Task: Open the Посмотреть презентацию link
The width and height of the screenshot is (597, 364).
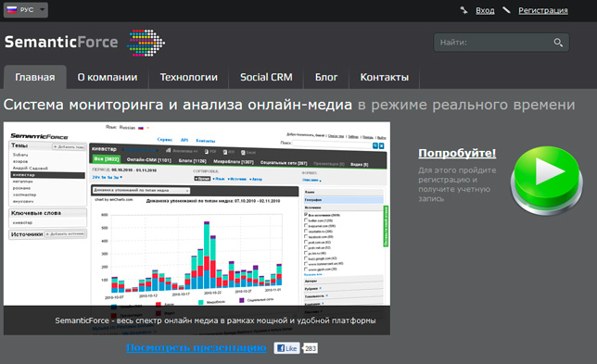Action: [197, 347]
